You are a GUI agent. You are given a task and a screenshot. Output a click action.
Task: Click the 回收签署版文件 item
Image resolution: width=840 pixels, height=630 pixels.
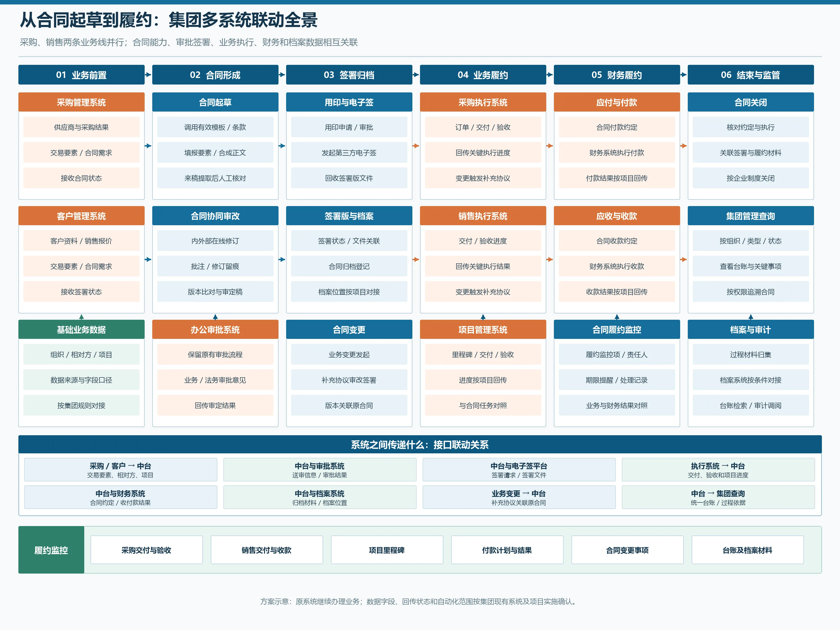coord(349,178)
